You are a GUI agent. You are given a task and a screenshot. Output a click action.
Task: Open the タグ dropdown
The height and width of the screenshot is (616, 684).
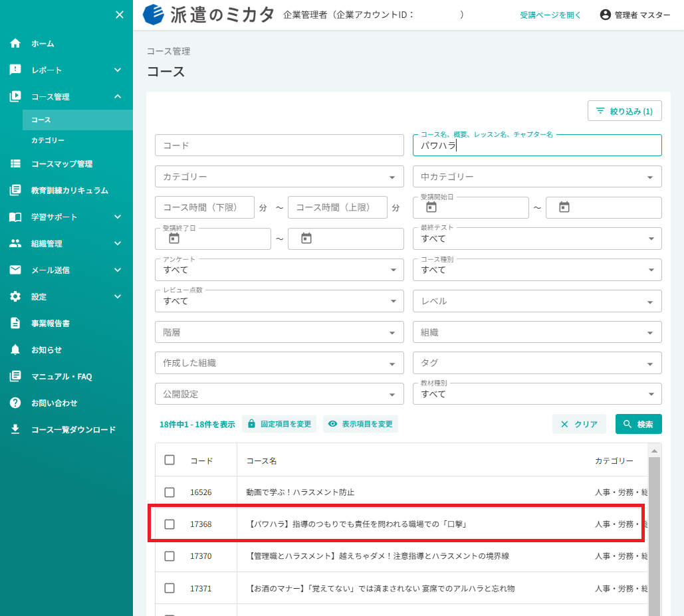[537, 363]
